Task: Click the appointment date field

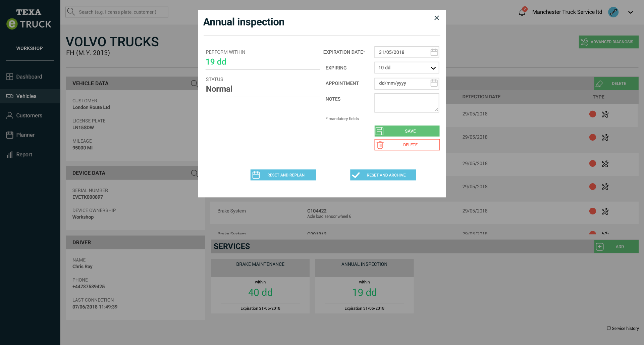Action: pos(407,83)
